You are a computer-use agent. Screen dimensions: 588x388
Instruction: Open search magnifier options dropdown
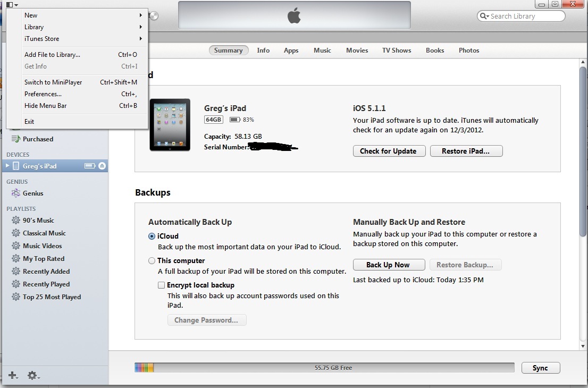point(484,16)
